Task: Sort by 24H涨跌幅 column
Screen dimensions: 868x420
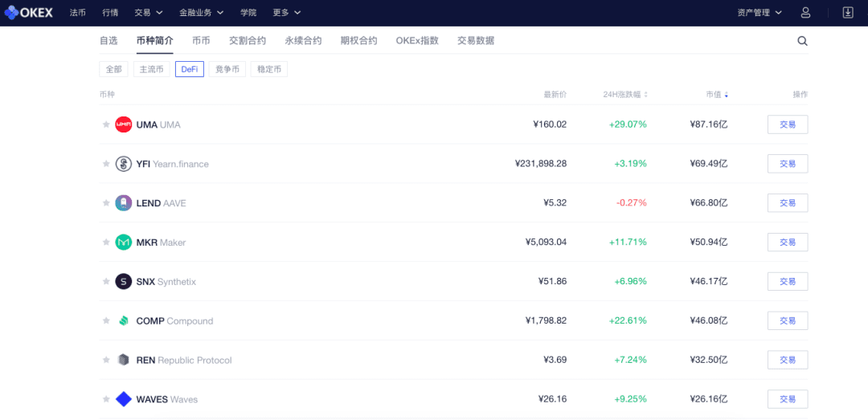Action: [x=625, y=95]
